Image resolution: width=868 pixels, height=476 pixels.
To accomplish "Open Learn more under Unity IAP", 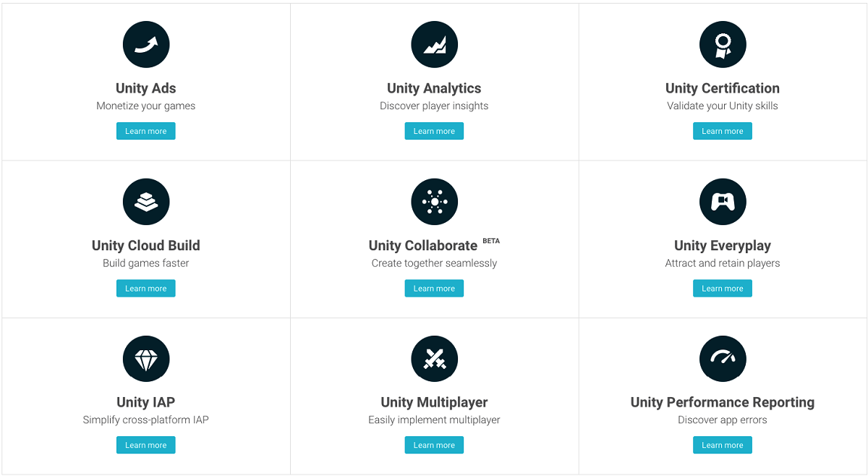I will point(146,445).
